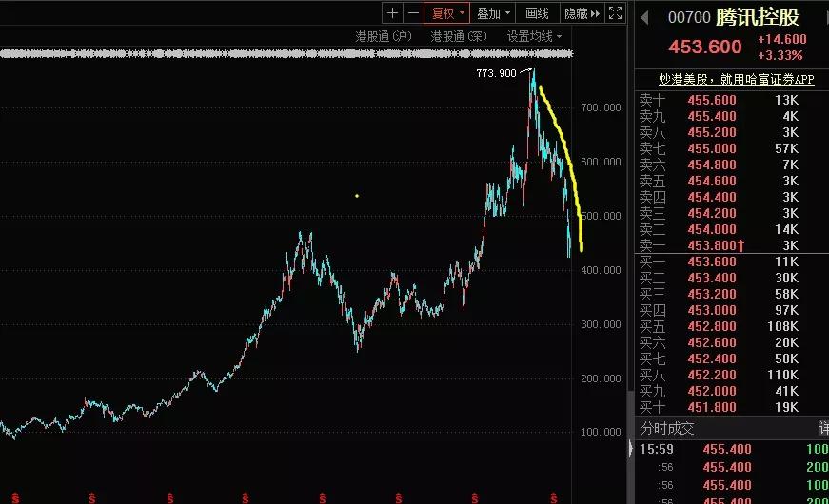Click current price 453.600
This screenshot has height=504, width=829.
tap(704, 47)
